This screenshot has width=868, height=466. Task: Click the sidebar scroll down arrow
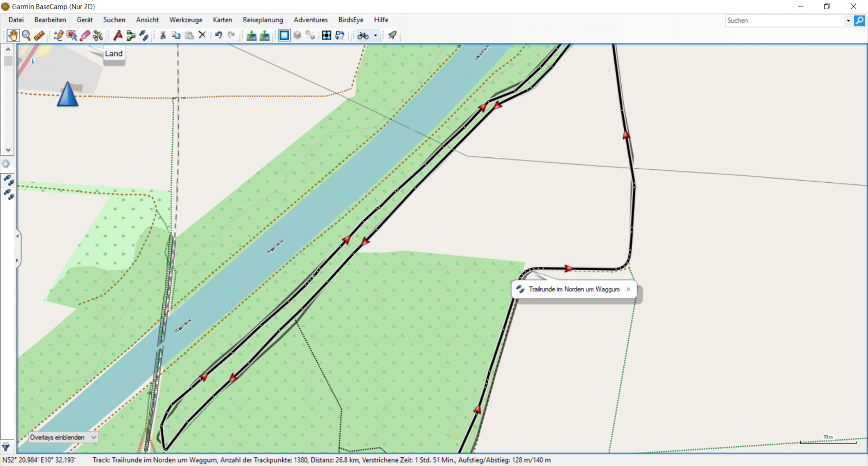pyautogui.click(x=8, y=150)
